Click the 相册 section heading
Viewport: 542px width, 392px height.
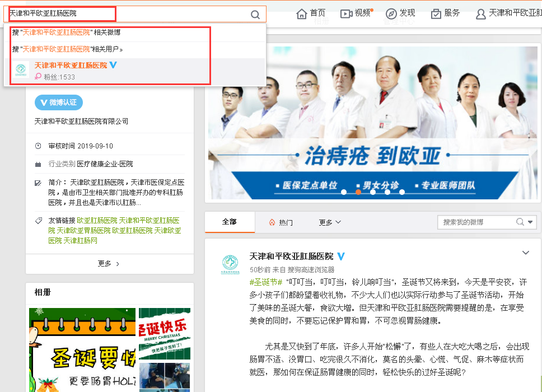point(43,292)
